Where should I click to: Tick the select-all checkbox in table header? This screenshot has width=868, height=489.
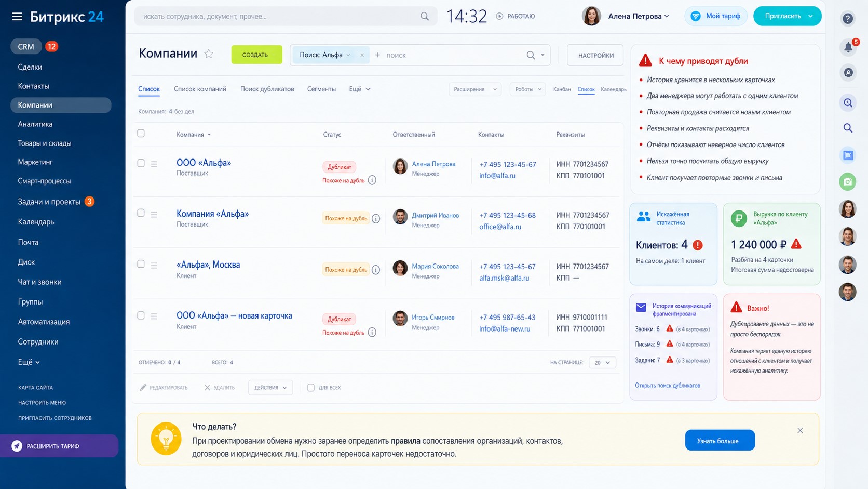pyautogui.click(x=141, y=134)
